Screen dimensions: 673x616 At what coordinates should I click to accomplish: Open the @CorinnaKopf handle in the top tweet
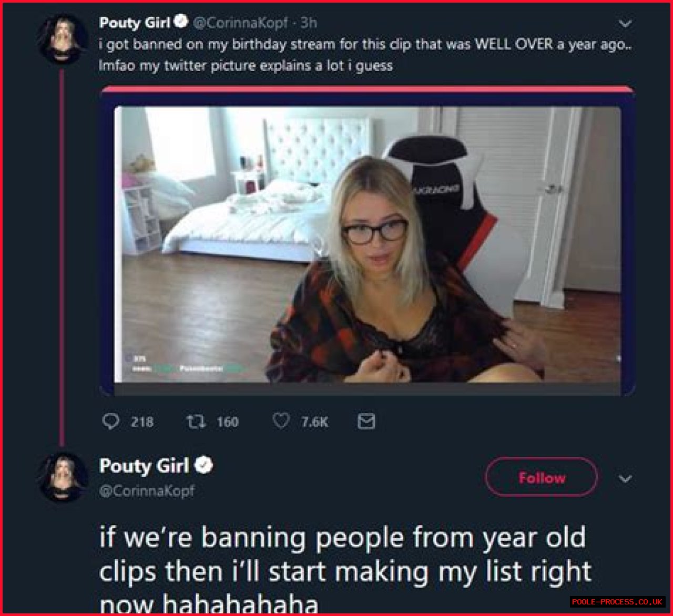[240, 23]
